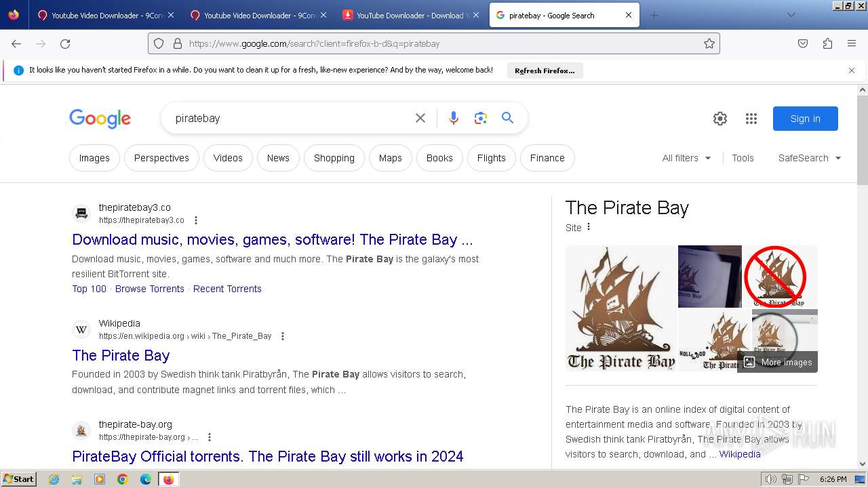Open the new tab plus button
The width and height of the screenshot is (868, 488).
[x=654, y=15]
